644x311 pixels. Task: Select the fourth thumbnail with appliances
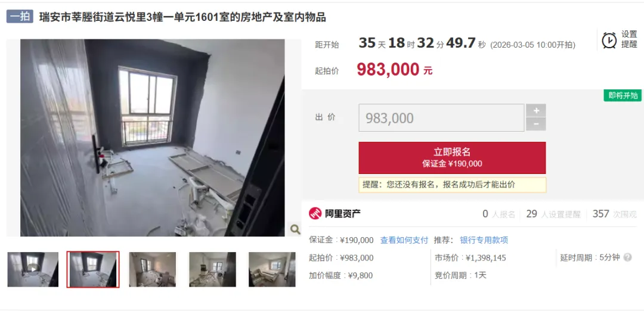click(x=212, y=269)
